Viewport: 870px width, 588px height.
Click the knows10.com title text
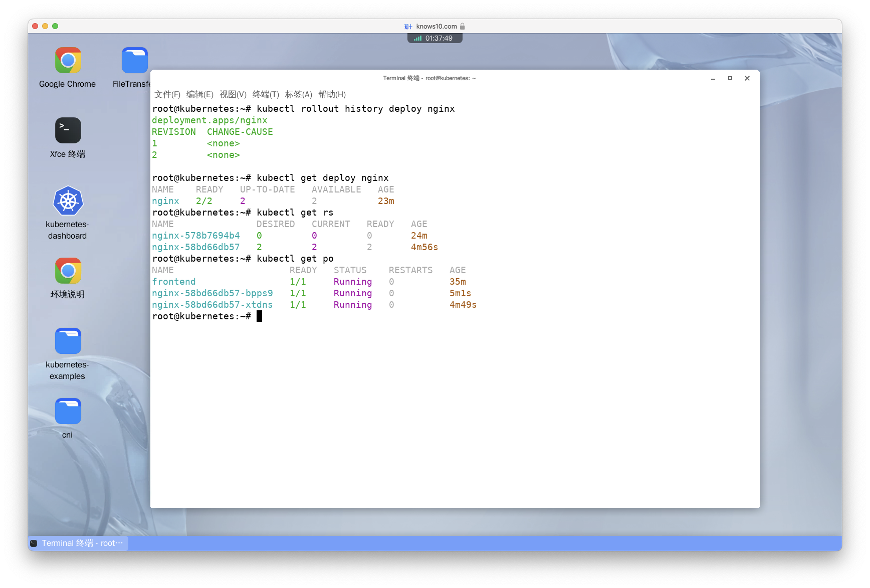click(437, 27)
